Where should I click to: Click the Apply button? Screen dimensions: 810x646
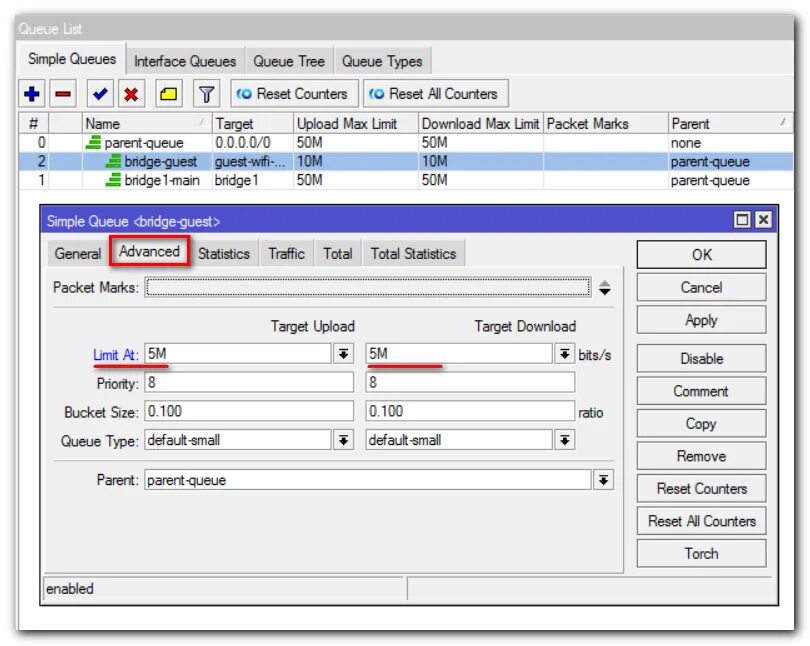point(702,320)
